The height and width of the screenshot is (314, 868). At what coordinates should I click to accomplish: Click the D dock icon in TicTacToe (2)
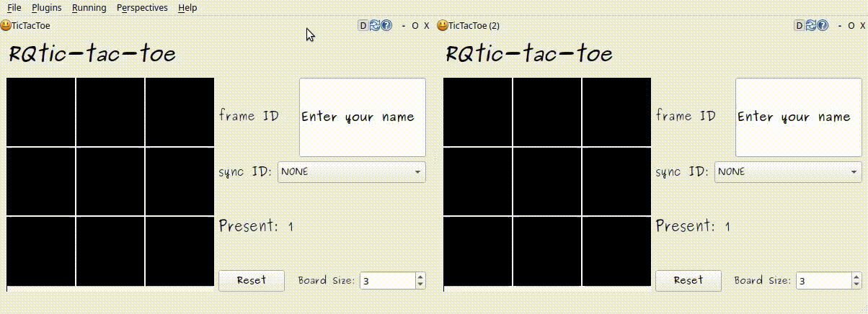[x=800, y=25]
